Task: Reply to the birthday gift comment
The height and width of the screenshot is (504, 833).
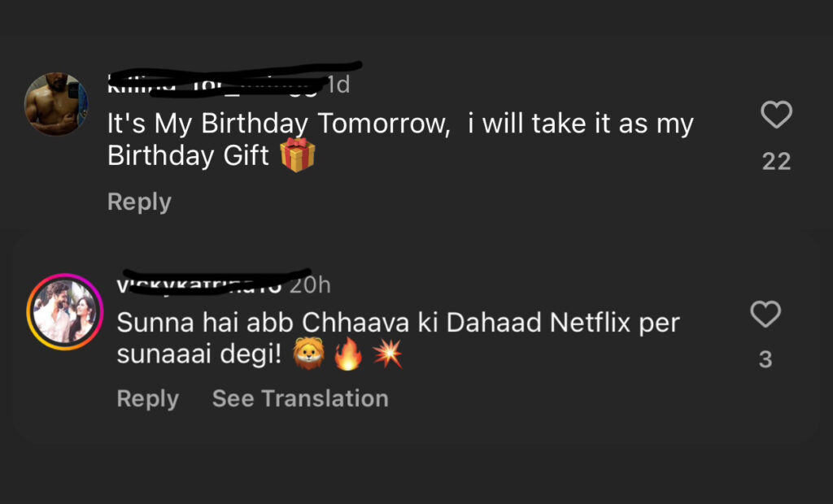Action: coord(139,202)
